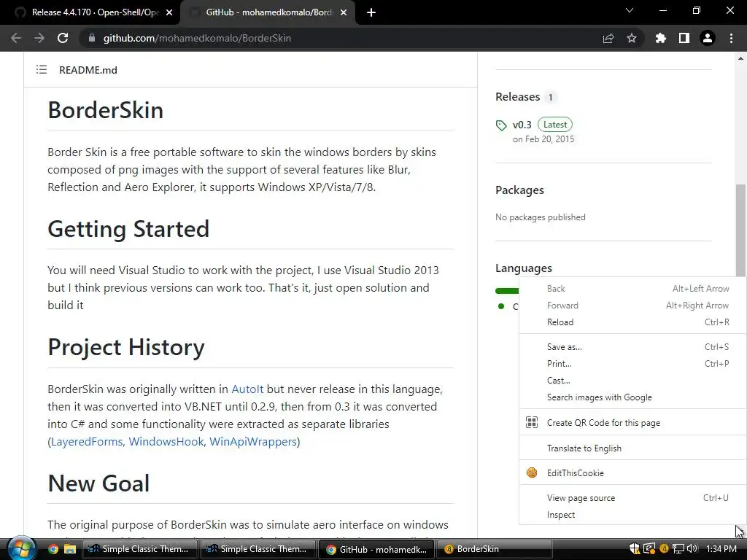Screen dimensions: 747x560
Task: Open the AutoIt link
Action: (x=247, y=389)
